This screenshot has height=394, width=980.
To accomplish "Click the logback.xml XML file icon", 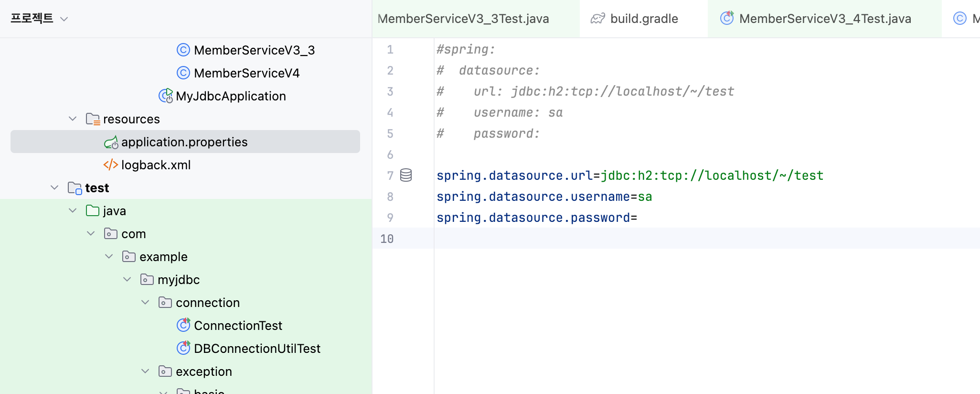I will tap(111, 165).
